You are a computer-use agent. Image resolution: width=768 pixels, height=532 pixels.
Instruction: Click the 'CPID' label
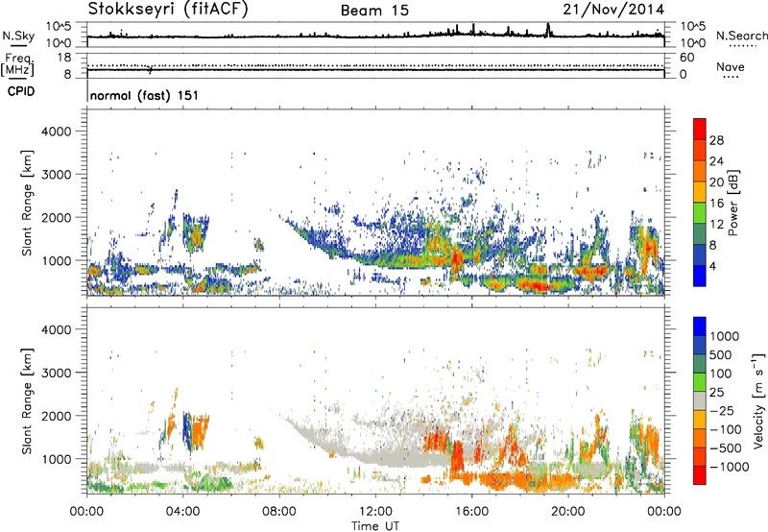tap(21, 91)
